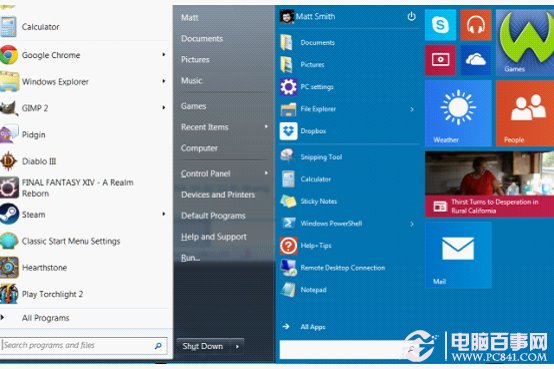Open Music in classic menu
The image size is (554, 369).
pos(191,81)
